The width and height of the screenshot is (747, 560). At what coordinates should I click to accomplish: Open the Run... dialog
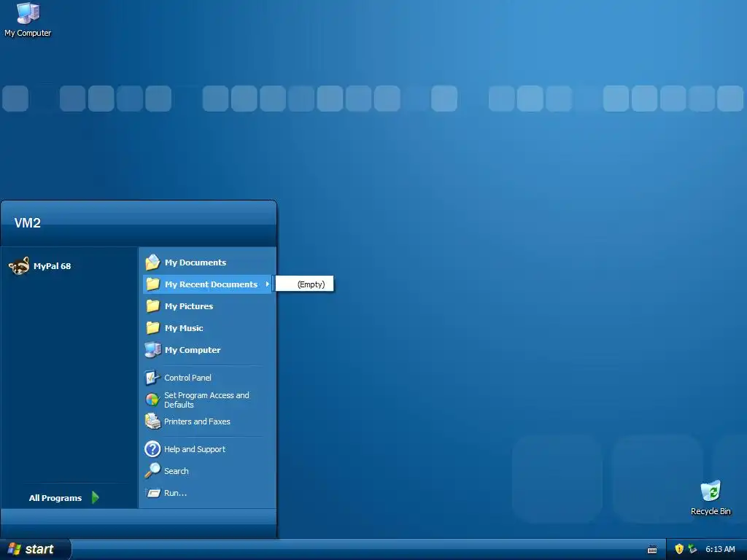(207, 493)
